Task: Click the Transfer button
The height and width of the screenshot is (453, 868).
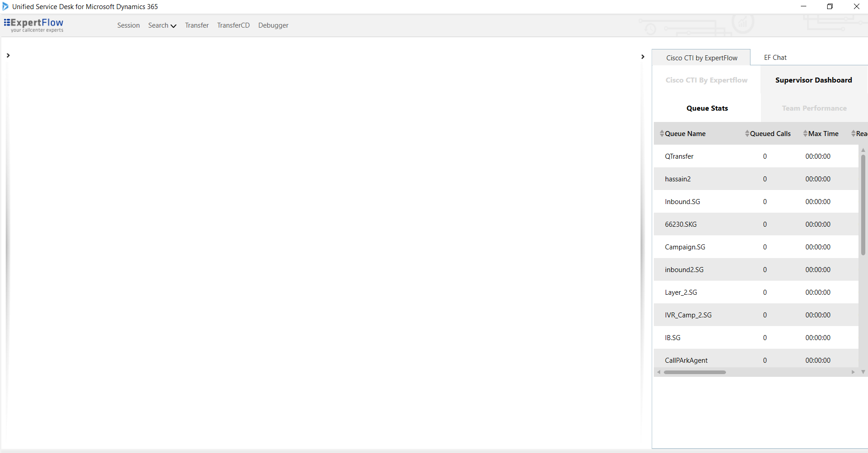Action: point(196,25)
